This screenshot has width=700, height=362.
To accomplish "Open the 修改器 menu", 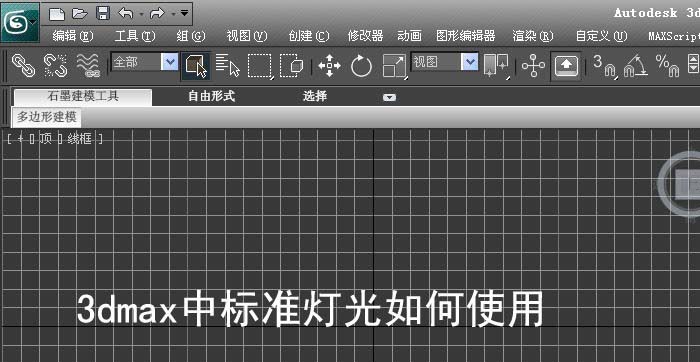I will (x=365, y=36).
